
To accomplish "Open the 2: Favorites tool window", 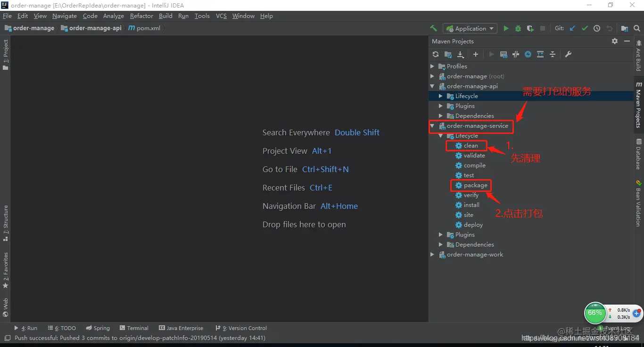I will 6,271.
